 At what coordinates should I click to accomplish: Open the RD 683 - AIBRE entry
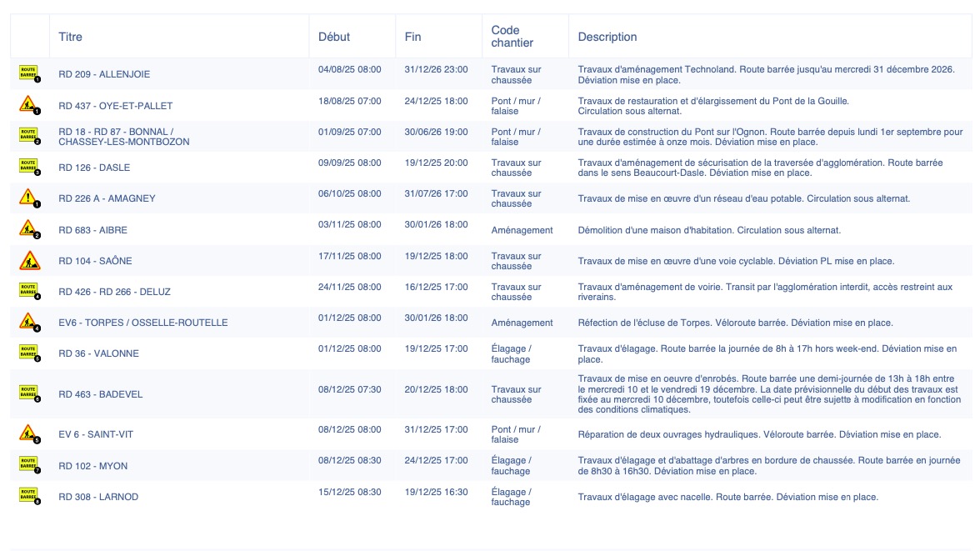(92, 230)
